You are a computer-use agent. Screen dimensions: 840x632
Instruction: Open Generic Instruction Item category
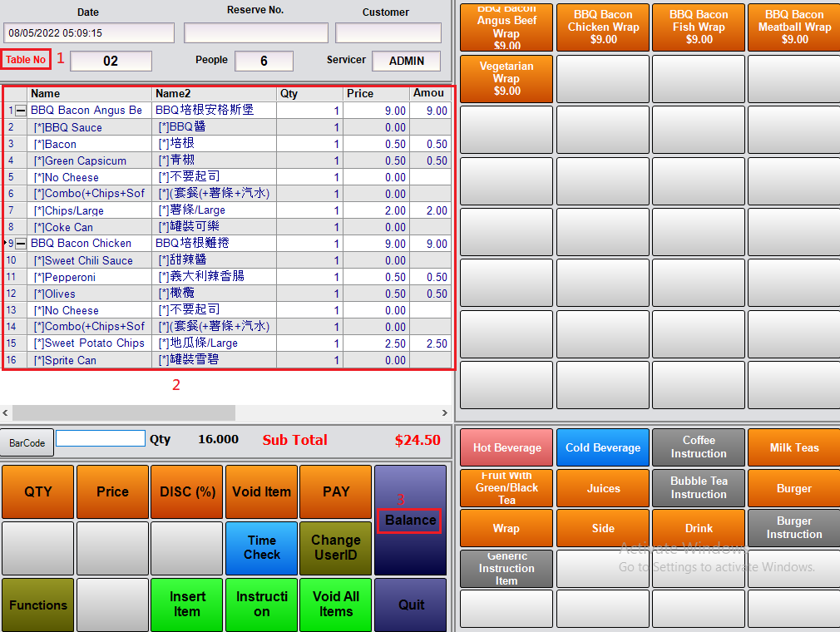tap(506, 569)
